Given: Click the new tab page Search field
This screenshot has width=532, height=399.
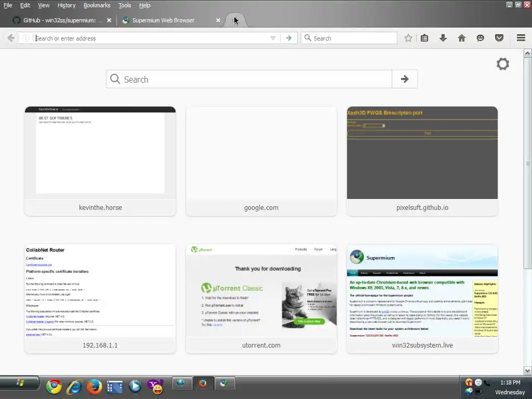Looking at the screenshot, I should point(249,79).
